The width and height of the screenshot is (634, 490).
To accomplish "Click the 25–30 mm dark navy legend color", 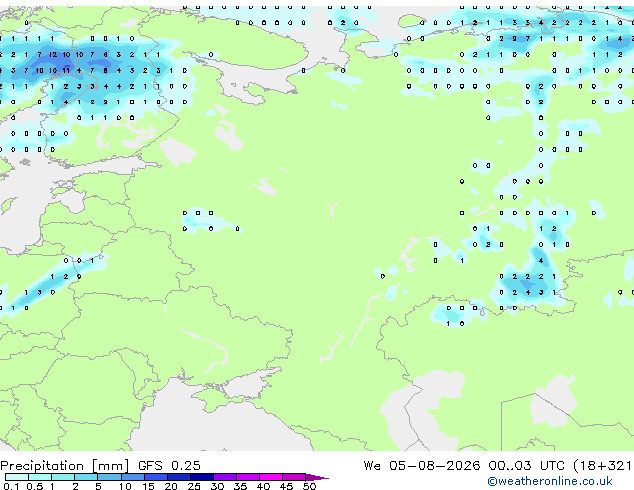I will click(201, 477).
